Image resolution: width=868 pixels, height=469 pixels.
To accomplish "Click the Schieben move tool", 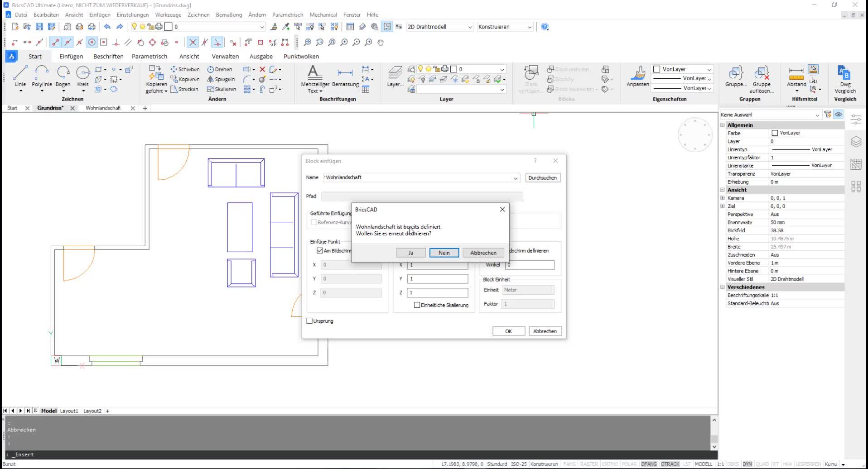I will (x=185, y=69).
